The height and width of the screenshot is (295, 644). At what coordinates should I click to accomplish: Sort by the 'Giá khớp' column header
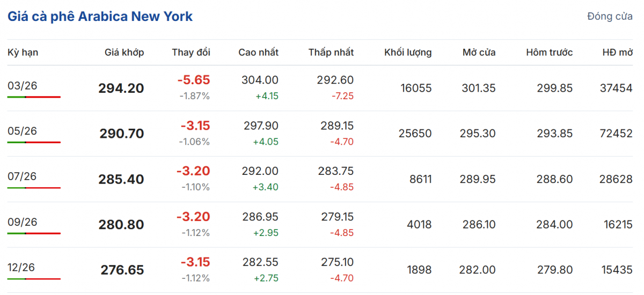click(124, 53)
